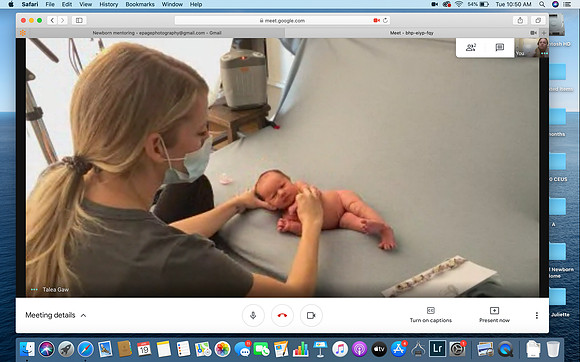Open the Edit menu
Viewport: 580px width, 362px height.
point(67,4)
